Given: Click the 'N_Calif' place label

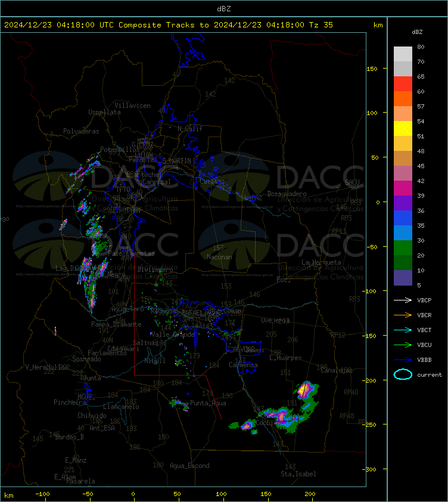Looking at the screenshot, I should (190, 129).
